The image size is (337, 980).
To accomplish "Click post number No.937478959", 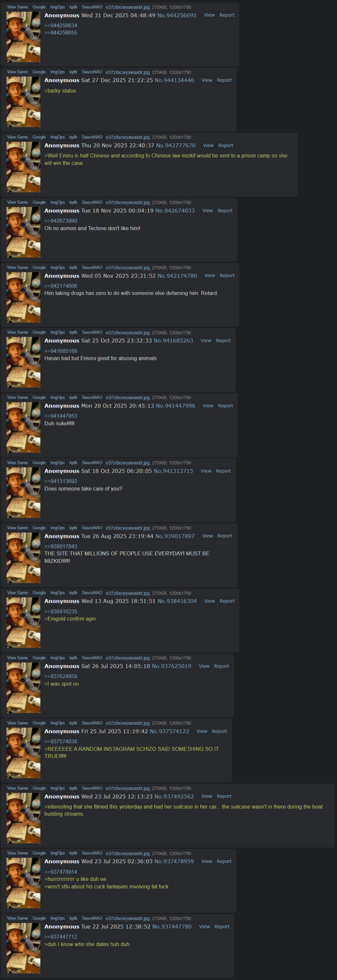I will click(174, 861).
